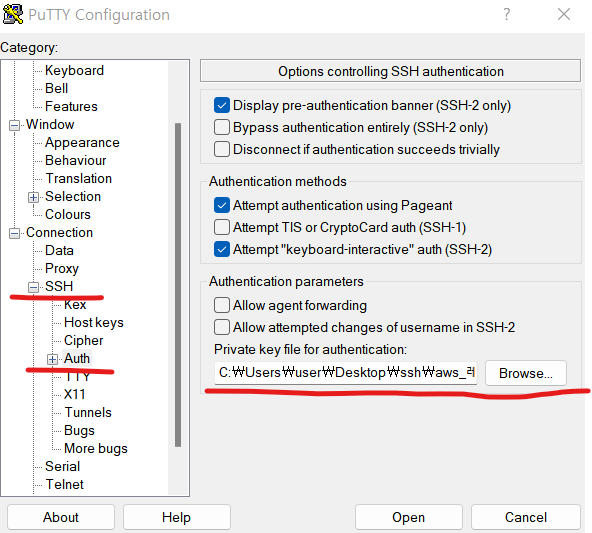Screen dimensions: 592x533
Task: Expand the Selection tree node
Action: tap(33, 197)
